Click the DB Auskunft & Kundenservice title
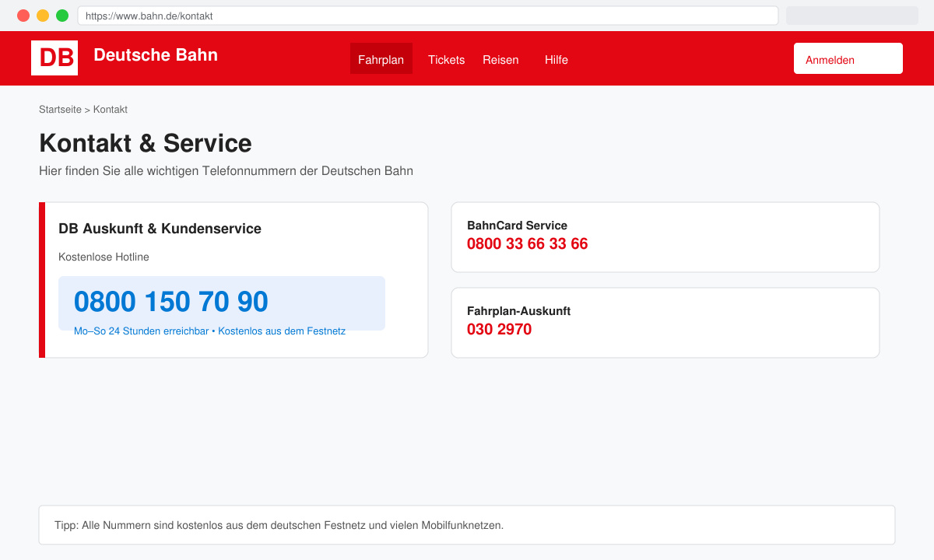This screenshot has height=560, width=934. [x=160, y=229]
